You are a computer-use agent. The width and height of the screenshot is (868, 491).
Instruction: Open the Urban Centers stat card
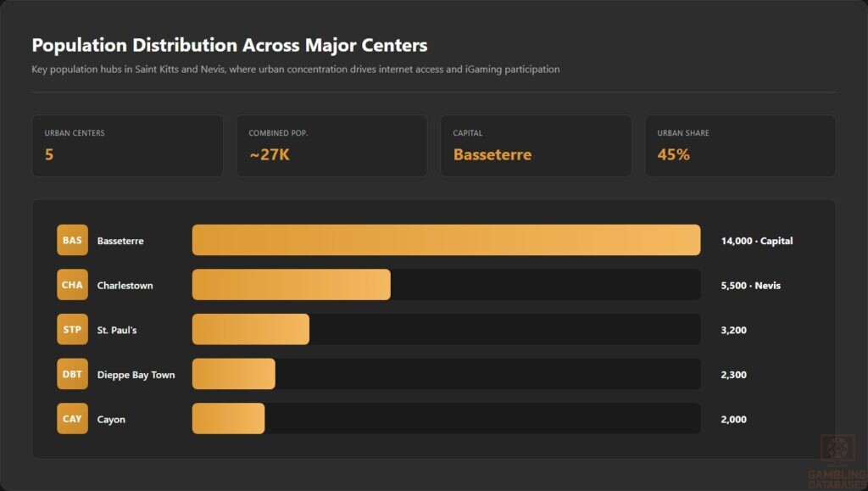pos(127,146)
